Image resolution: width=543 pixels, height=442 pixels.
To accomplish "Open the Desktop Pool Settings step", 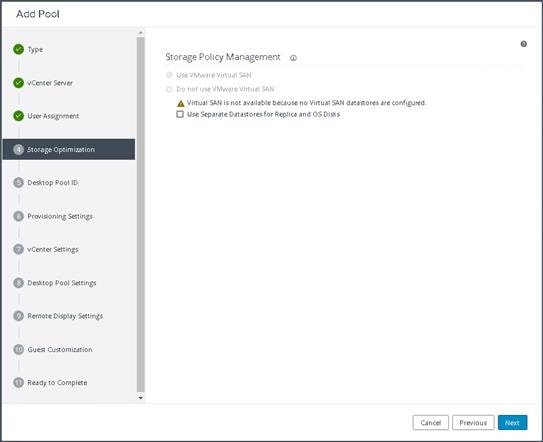I will [x=62, y=283].
